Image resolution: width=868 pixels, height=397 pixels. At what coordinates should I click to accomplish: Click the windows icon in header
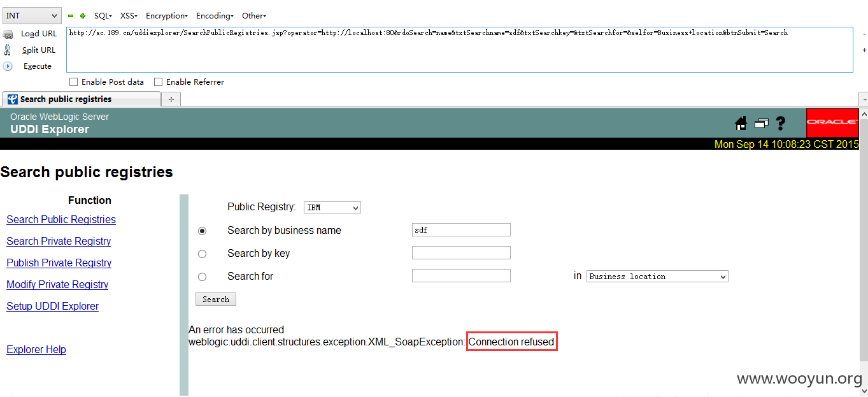pos(761,124)
